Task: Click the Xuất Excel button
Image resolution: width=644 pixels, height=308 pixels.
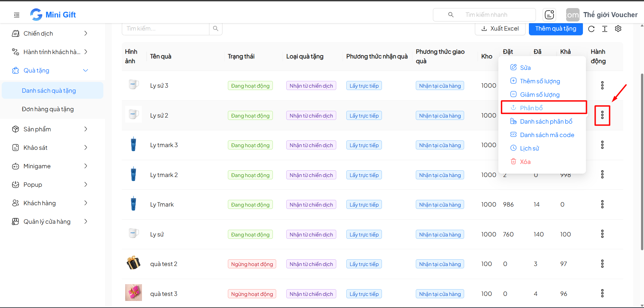Action: point(500,29)
